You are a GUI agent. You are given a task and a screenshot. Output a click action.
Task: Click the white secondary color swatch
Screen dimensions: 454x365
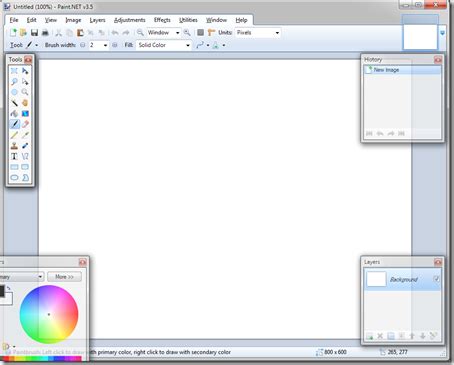point(8,299)
